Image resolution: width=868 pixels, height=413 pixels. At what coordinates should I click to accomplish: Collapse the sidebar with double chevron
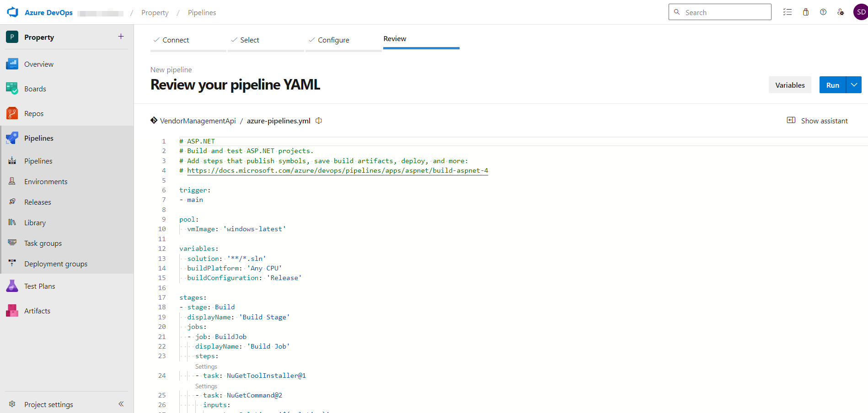pyautogui.click(x=121, y=404)
